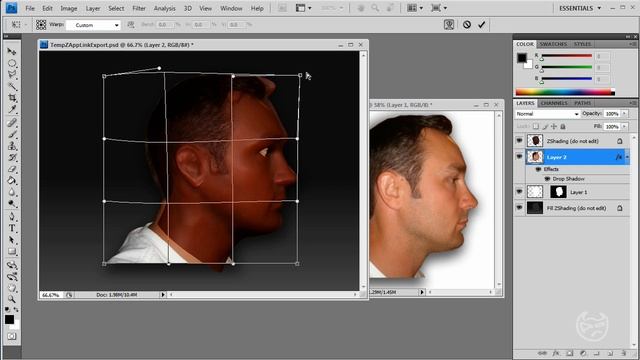Viewport: 640px width, 360px height.
Task: Select the Clone Stamp tool
Action: pos(11,146)
